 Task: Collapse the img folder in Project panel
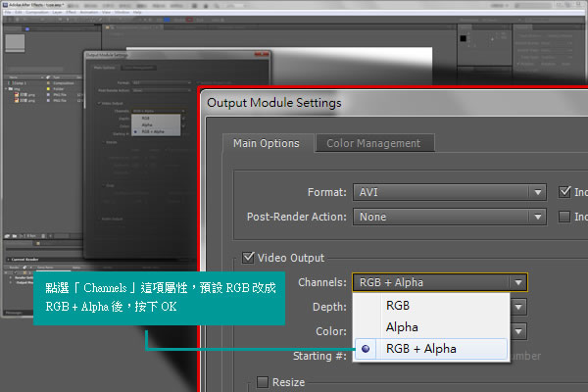pyautogui.click(x=7, y=89)
